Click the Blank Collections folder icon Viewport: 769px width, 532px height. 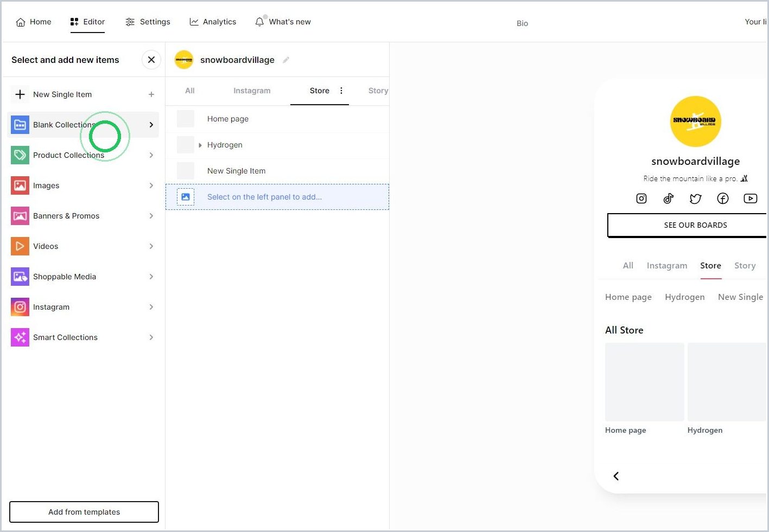20,125
